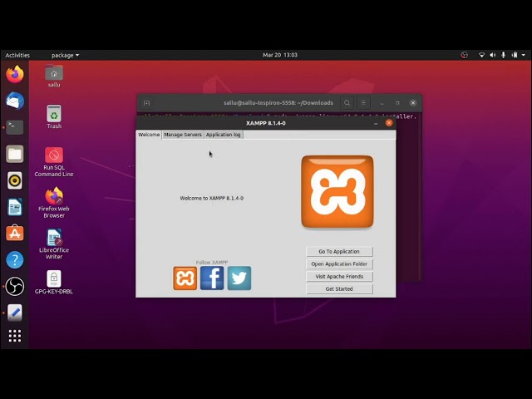Viewport: 532px width, 399px height.
Task: Click the Get Started button
Action: 339,289
